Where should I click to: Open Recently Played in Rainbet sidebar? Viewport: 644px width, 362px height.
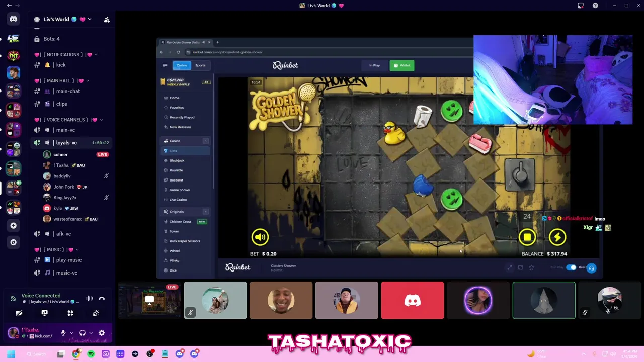(x=185, y=117)
